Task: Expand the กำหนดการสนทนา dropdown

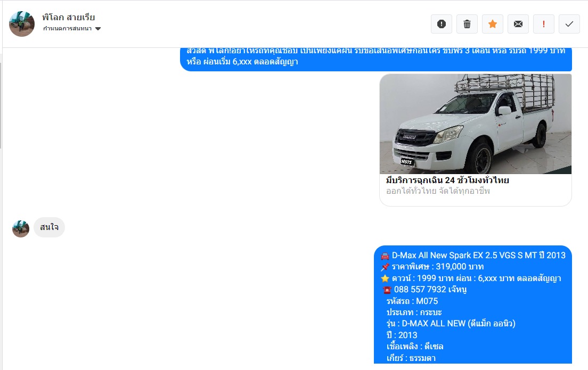Action: coord(71,29)
